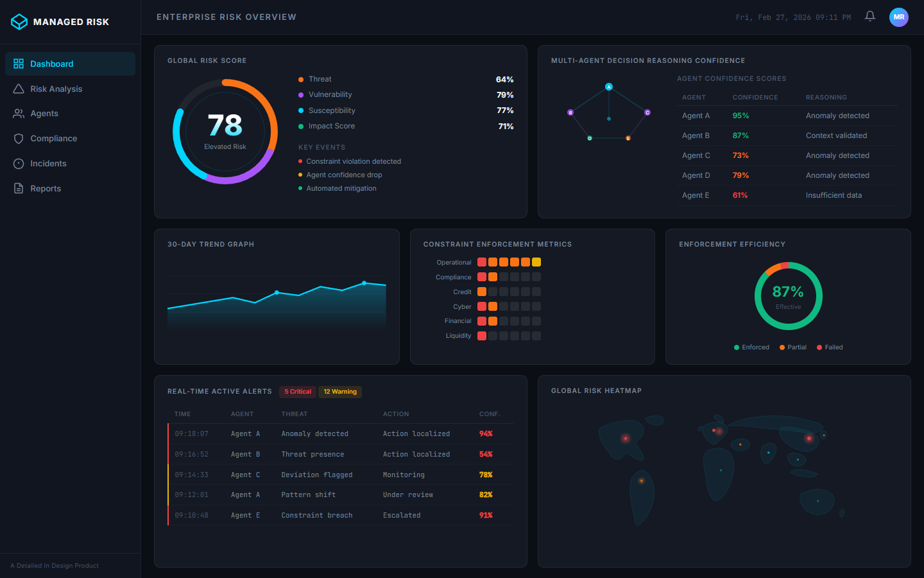Open Dashboard in the sidebar
Viewport: 924px width, 578px height.
(70, 64)
